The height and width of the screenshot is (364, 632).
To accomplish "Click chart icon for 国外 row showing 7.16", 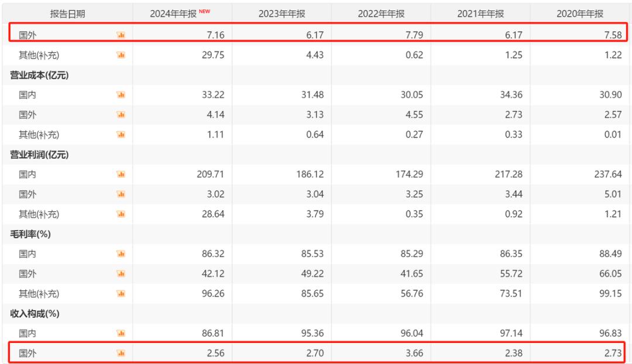I will coord(121,35).
